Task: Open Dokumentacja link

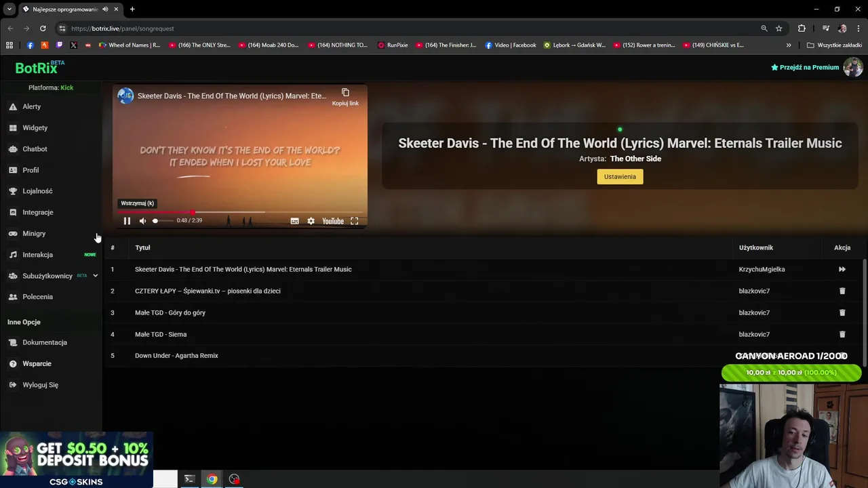Action: point(45,342)
